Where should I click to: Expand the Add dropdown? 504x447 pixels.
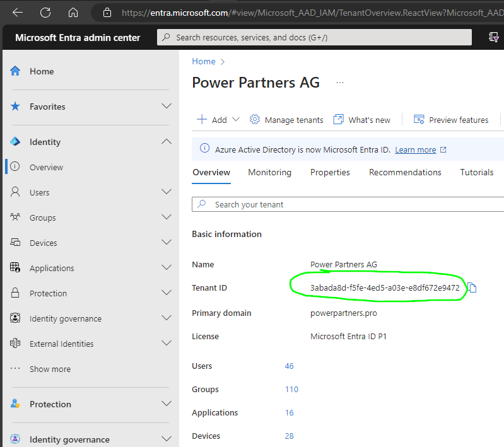tap(218, 120)
